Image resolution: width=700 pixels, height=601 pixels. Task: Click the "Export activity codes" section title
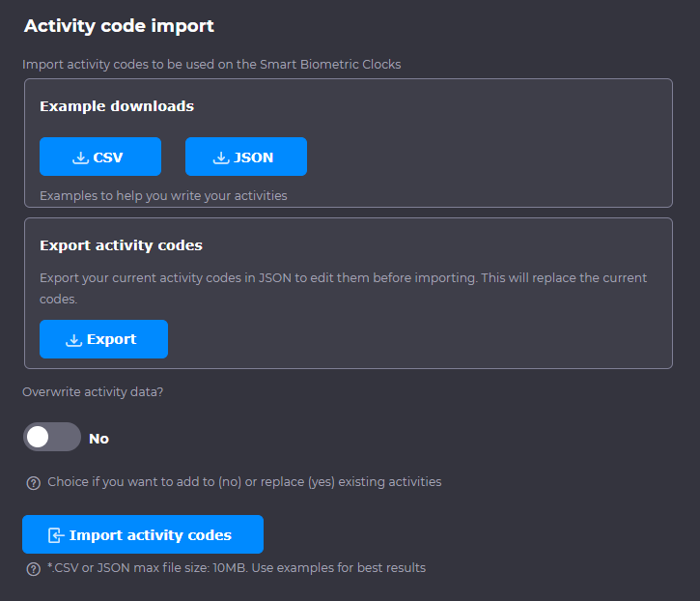click(x=121, y=245)
